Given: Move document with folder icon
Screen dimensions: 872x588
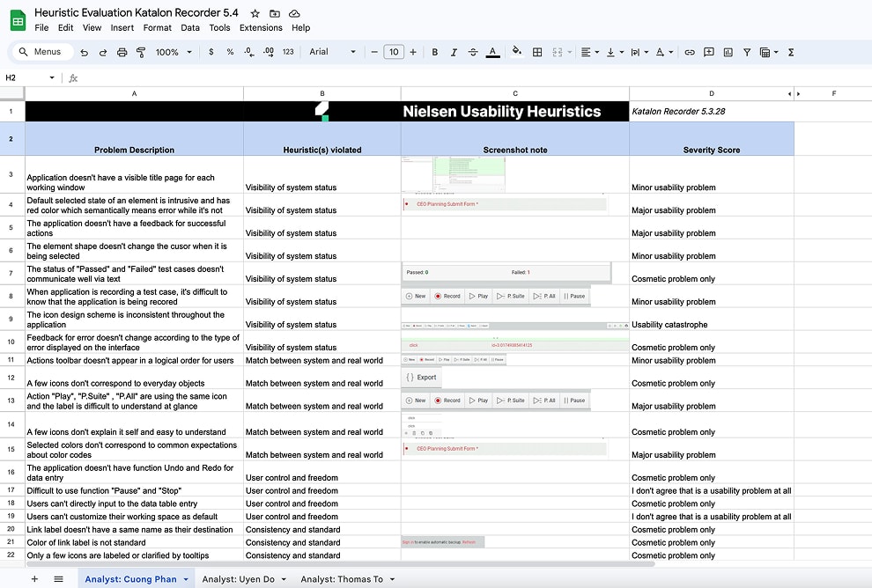Looking at the screenshot, I should [x=275, y=13].
